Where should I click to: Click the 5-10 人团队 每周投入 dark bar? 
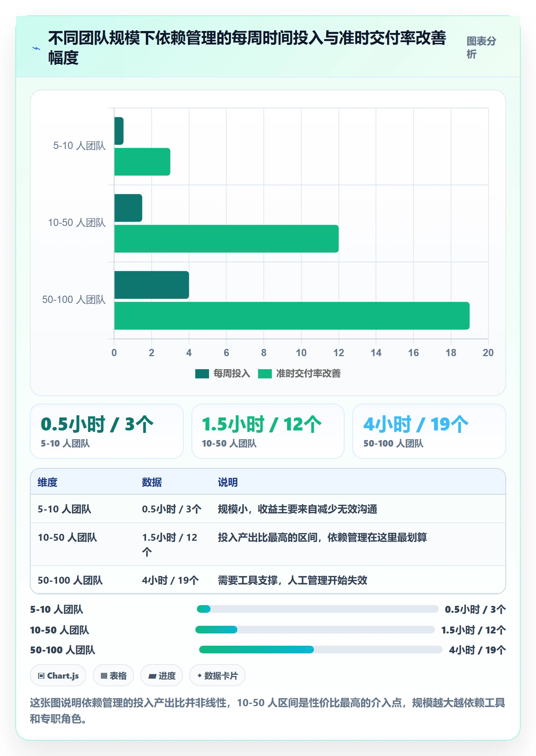click(119, 131)
